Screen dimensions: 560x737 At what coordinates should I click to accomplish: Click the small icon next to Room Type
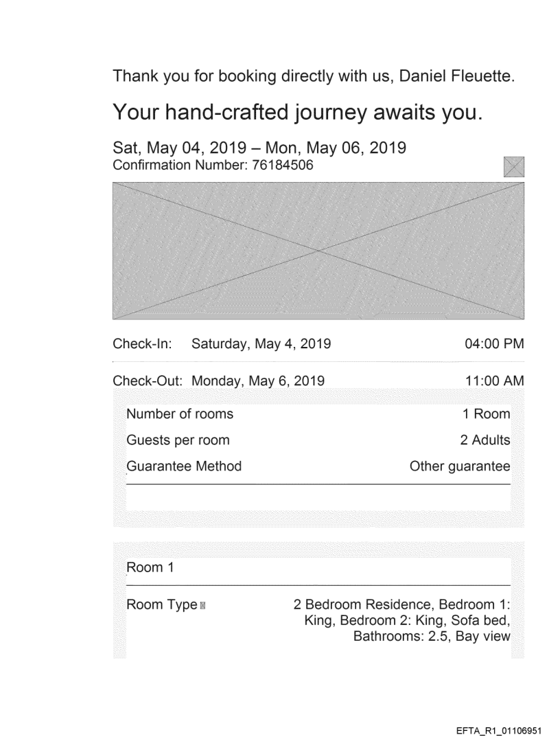click(203, 606)
